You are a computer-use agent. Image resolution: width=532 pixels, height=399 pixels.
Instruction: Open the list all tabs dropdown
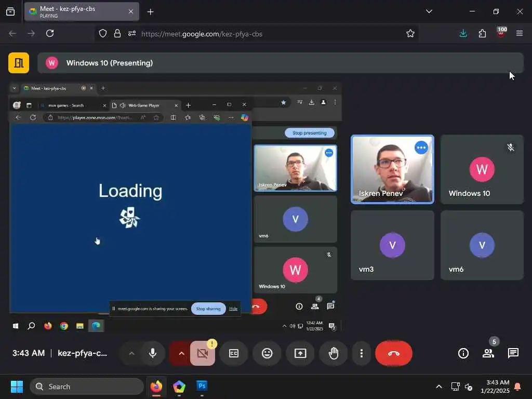point(429,11)
